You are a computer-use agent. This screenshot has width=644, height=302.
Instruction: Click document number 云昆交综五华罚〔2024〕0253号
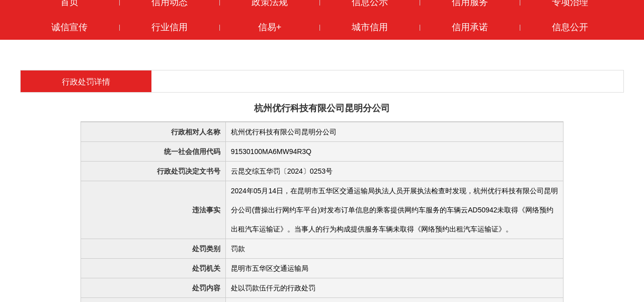pyautogui.click(x=282, y=171)
